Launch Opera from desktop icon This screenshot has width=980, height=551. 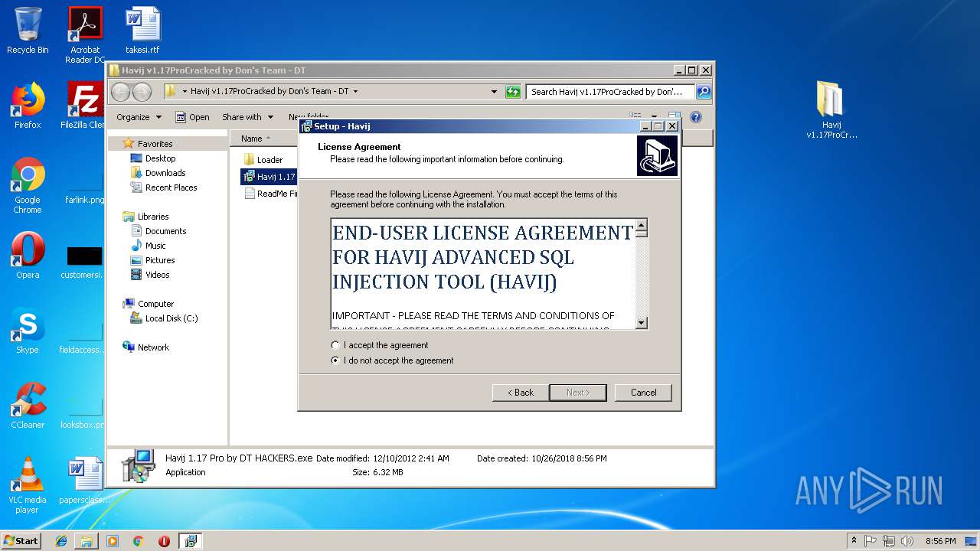28,255
